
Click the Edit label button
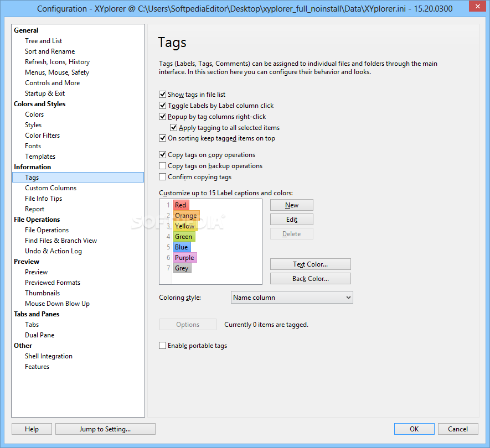point(292,220)
